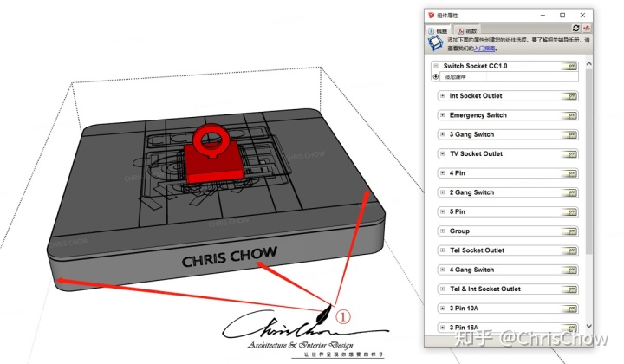Close the Component Attributes window
This screenshot has height=364, width=624.
click(x=582, y=15)
